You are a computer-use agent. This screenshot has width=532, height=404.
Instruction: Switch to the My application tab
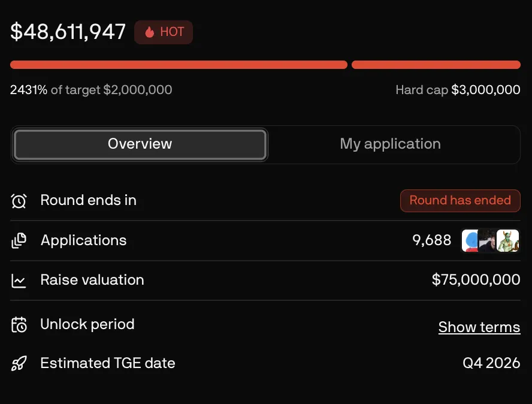(391, 144)
